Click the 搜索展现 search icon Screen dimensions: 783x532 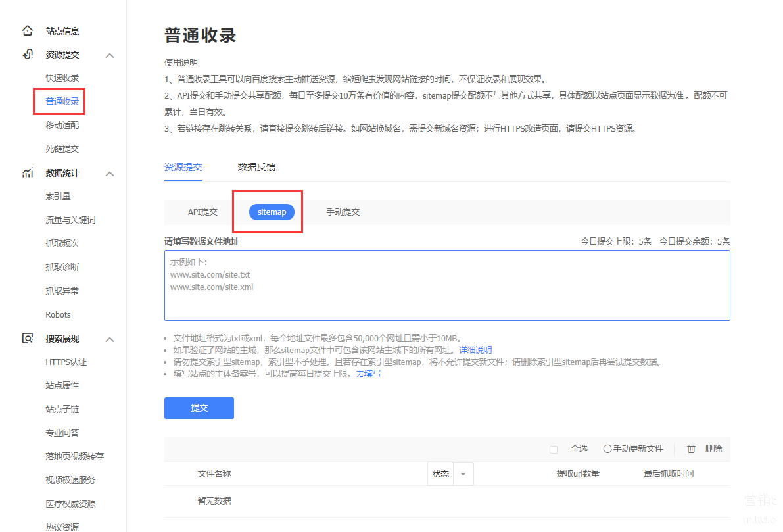pos(27,339)
